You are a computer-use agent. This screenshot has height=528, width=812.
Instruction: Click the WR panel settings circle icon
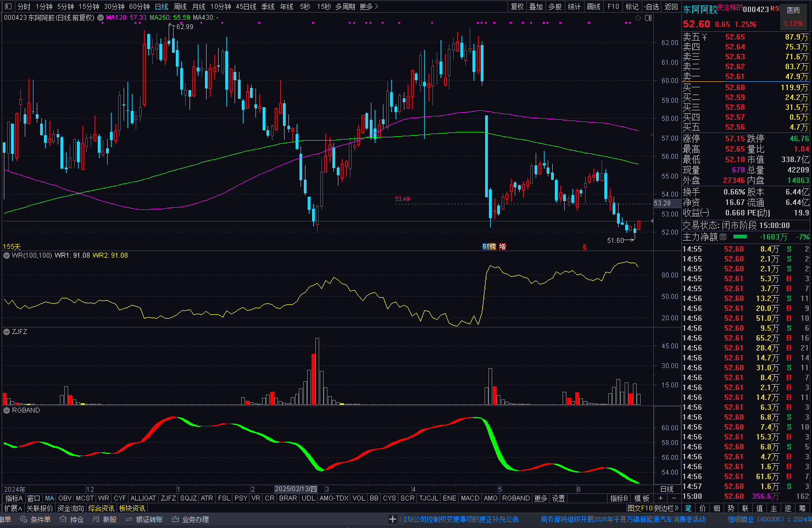pyautogui.click(x=7, y=255)
